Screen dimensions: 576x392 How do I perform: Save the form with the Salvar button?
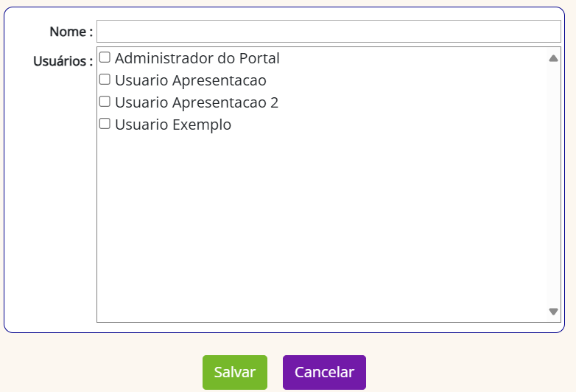click(235, 372)
